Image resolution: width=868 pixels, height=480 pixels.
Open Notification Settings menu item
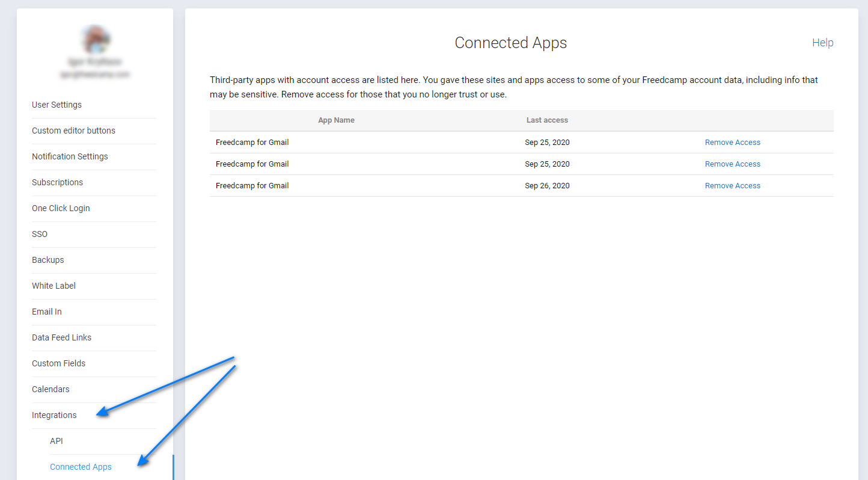70,156
